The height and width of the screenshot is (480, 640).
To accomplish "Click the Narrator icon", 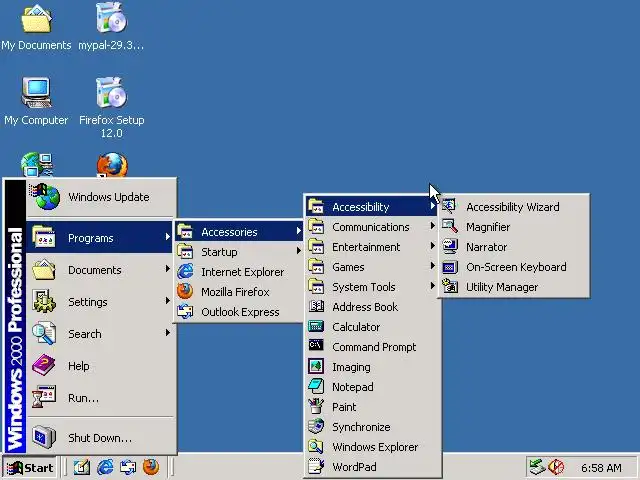I will (450, 246).
